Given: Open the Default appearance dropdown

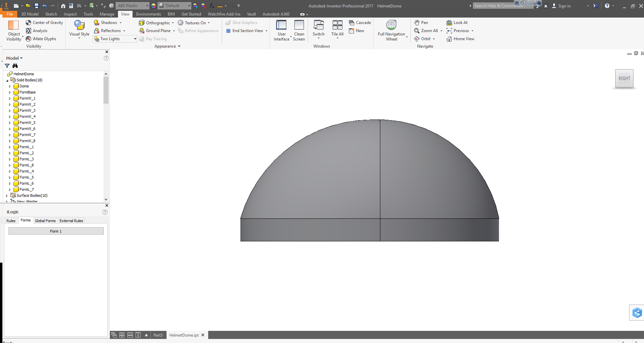Looking at the screenshot, I should point(175,6).
